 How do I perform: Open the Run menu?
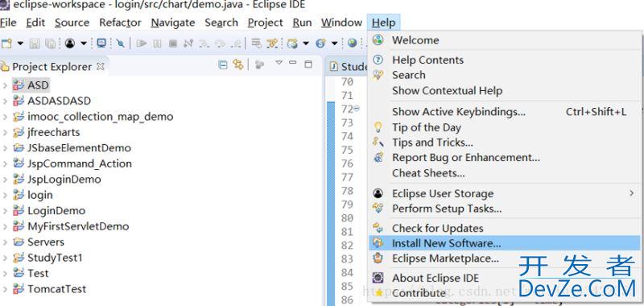(302, 23)
